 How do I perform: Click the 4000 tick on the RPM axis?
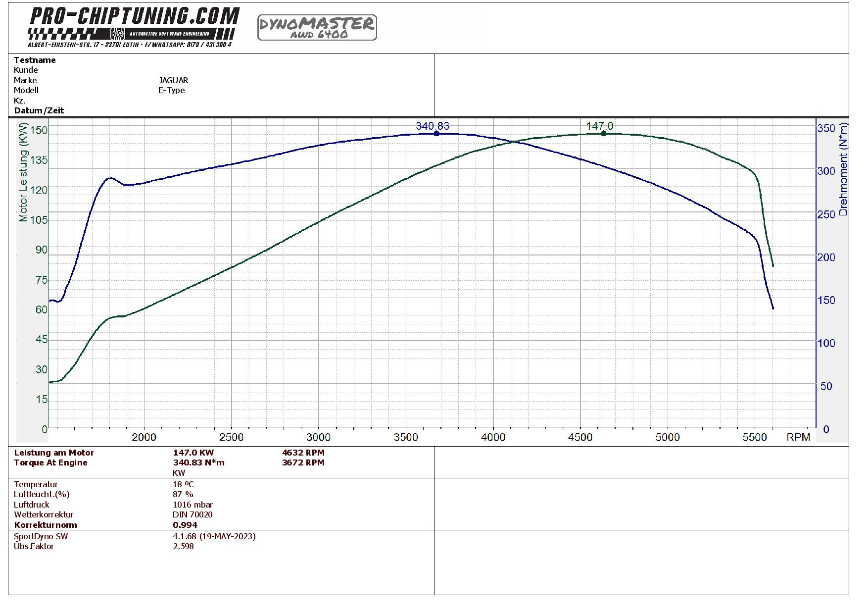[493, 437]
